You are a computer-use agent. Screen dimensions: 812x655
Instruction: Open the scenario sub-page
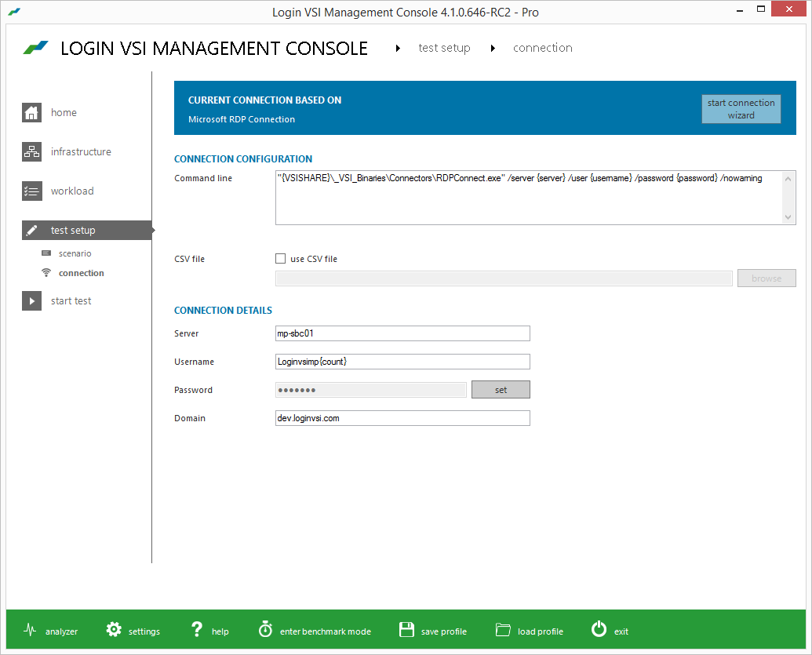click(x=75, y=253)
